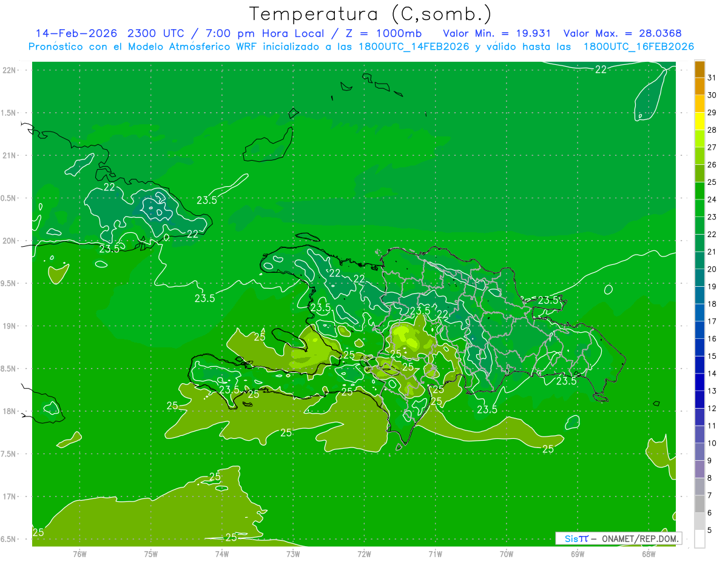Click the 72W longitude label
Screen dimensions: 728x562
(364, 554)
